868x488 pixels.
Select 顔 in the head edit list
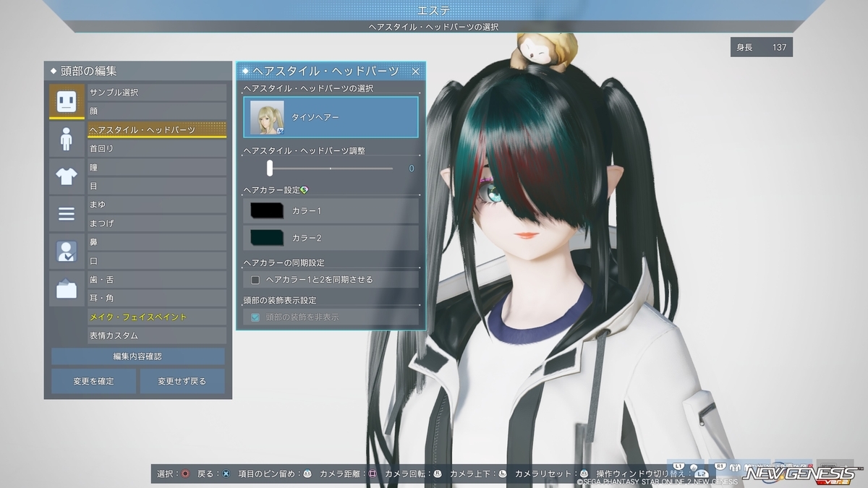click(157, 111)
